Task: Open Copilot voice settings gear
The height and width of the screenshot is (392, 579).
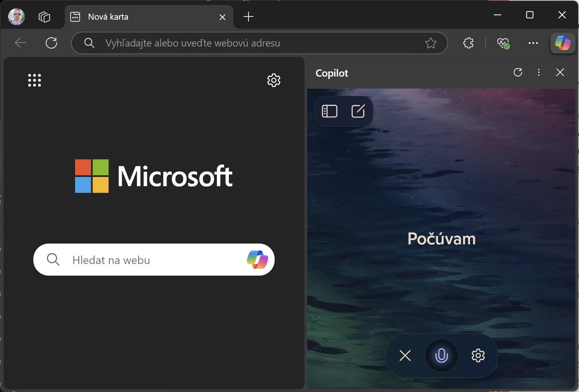Action: click(478, 355)
